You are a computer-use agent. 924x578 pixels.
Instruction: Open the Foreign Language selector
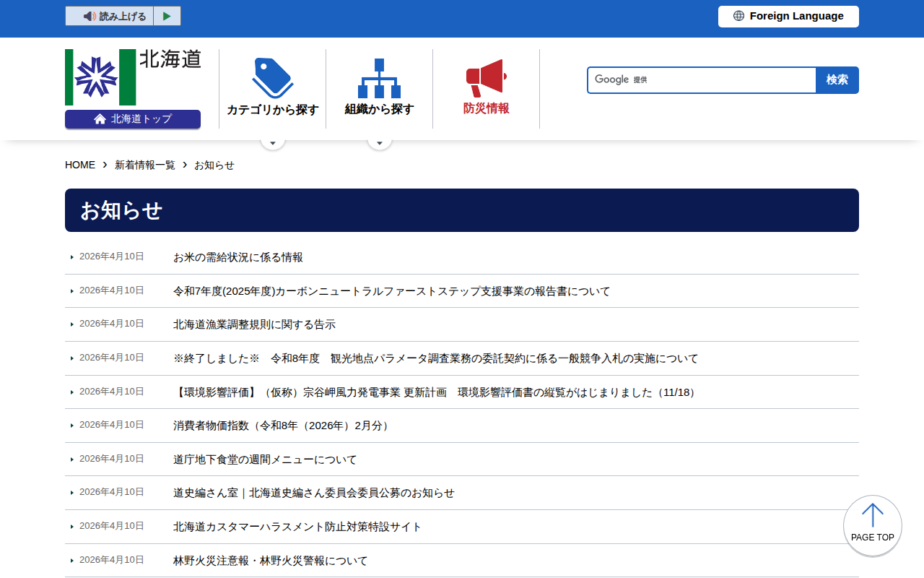coord(788,17)
